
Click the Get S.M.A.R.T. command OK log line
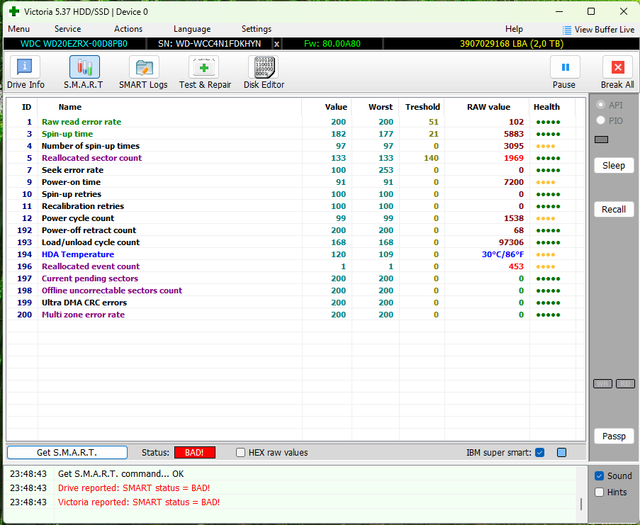coord(121,474)
